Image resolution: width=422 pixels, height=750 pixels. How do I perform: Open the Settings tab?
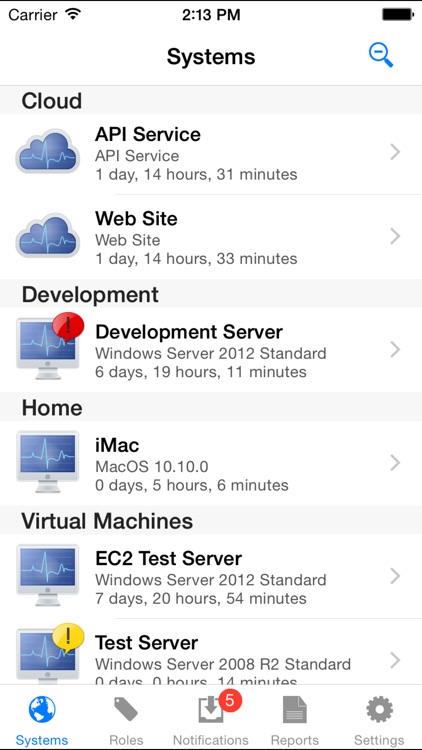tap(379, 722)
